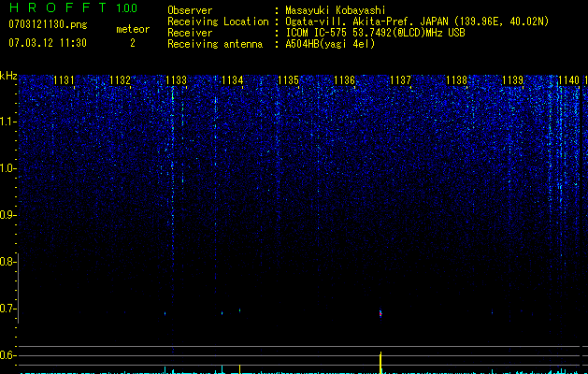Click the kHz axis unit label
588x374 pixels.
point(8,76)
